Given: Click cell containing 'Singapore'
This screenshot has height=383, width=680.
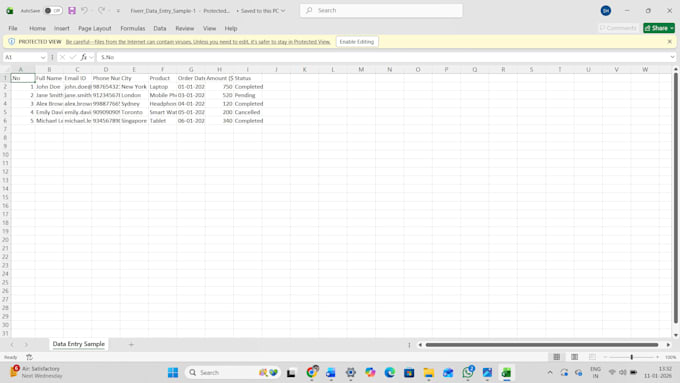Looking at the screenshot, I should tap(134, 121).
